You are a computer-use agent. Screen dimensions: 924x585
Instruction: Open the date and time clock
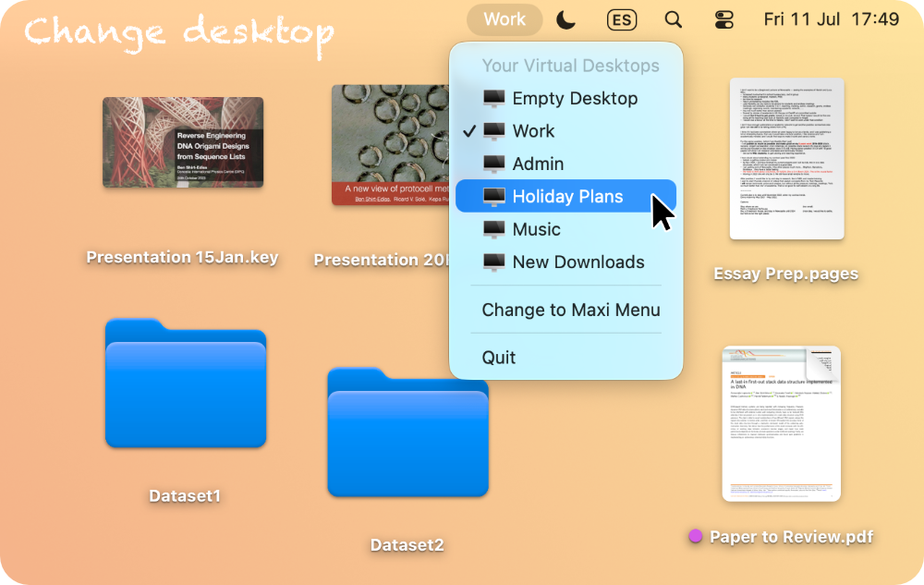coord(832,19)
